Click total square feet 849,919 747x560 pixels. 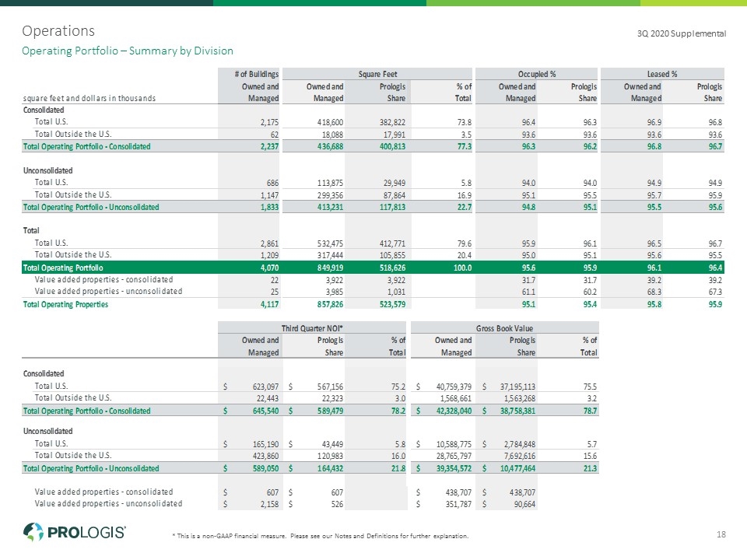click(330, 268)
